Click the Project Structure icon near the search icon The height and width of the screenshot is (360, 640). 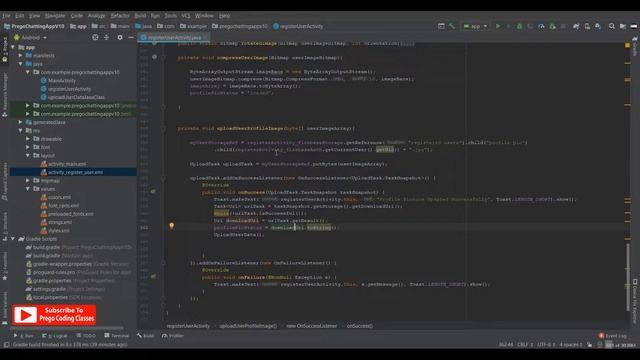[x=623, y=26]
